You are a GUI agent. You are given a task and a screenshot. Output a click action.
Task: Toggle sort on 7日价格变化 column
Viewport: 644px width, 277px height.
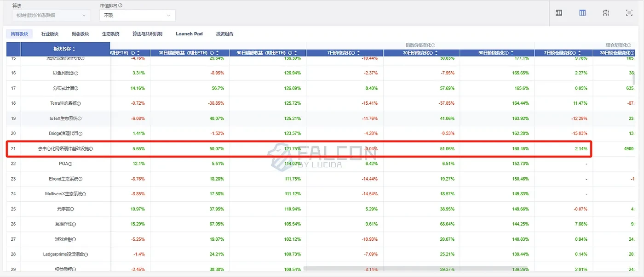pyautogui.click(x=359, y=53)
